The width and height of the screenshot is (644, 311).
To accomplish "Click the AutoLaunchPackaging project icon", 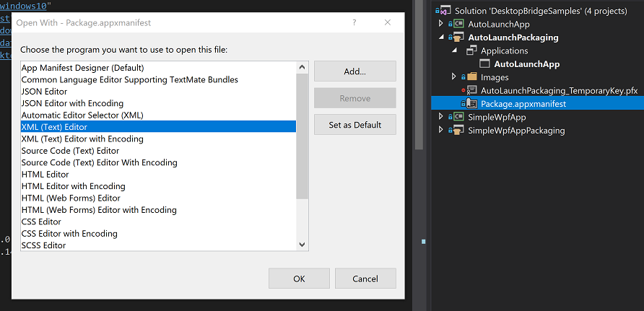I will pos(458,38).
